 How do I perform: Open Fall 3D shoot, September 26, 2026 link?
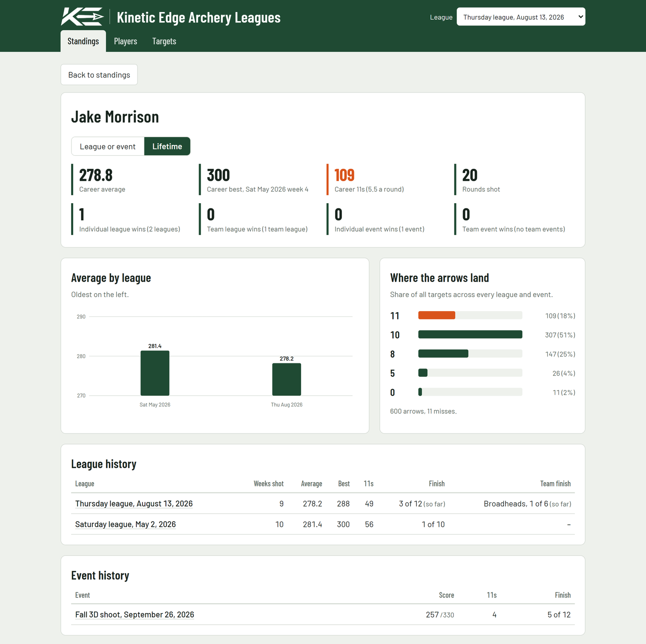click(x=134, y=615)
